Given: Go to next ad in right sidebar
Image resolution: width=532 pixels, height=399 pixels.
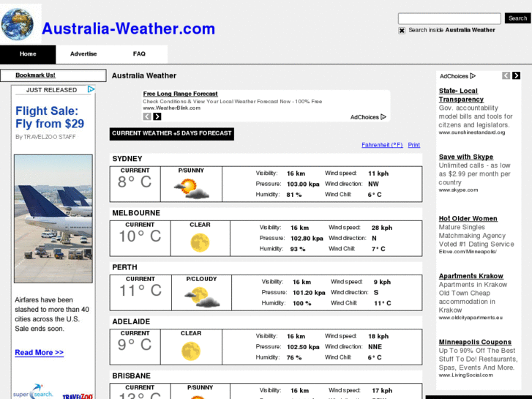Looking at the screenshot, I should pos(516,75).
